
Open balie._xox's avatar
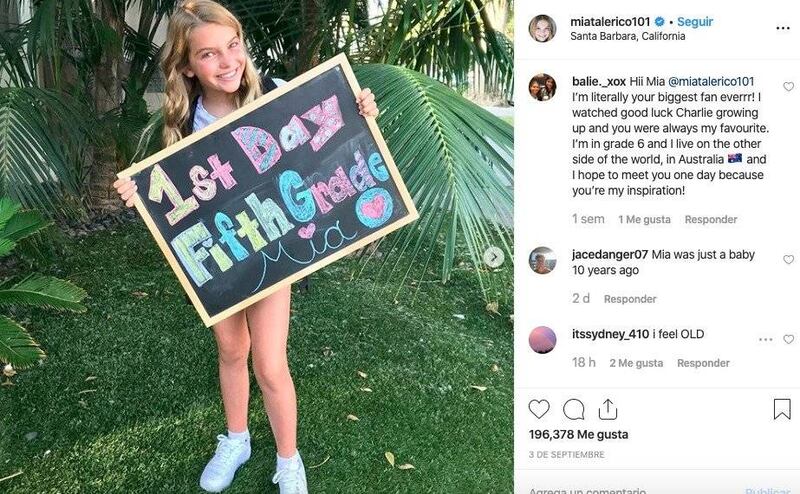point(542,87)
